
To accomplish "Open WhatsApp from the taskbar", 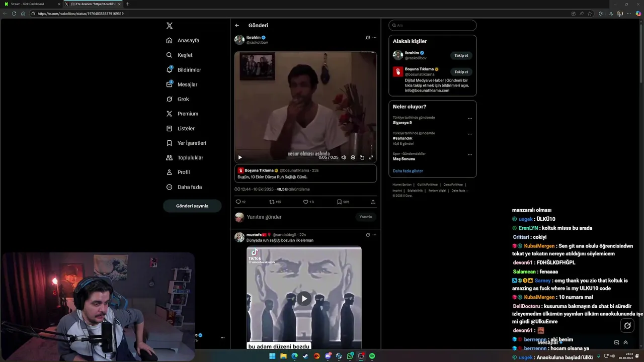I will (350, 356).
